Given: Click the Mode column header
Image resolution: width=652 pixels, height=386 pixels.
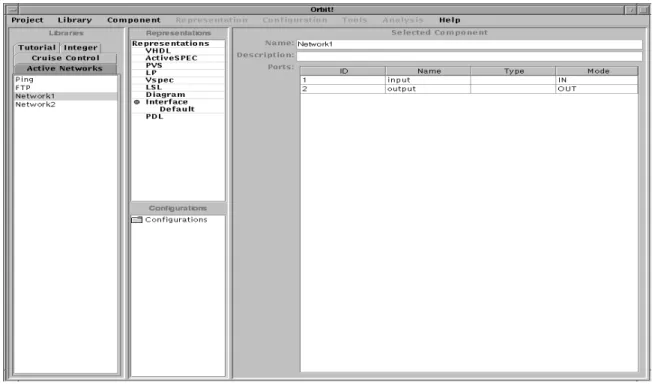Looking at the screenshot, I should coord(597,71).
